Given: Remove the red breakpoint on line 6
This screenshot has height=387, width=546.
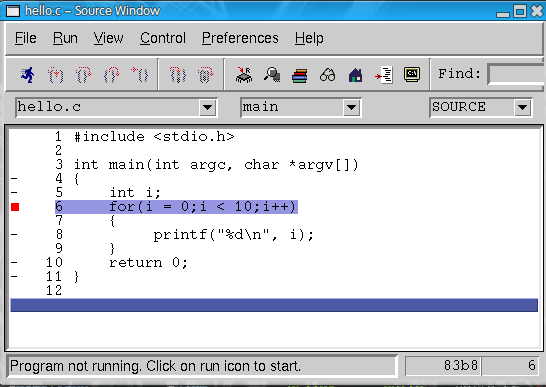Looking at the screenshot, I should tap(15, 207).
